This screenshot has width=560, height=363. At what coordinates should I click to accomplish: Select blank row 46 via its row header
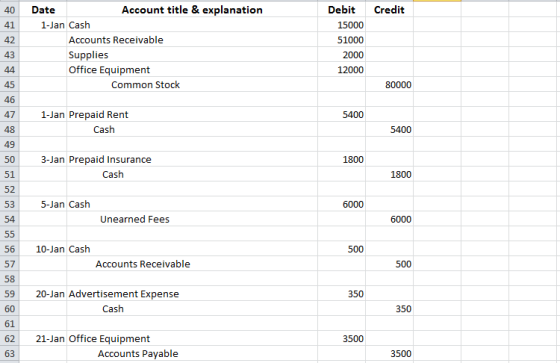pos(10,100)
